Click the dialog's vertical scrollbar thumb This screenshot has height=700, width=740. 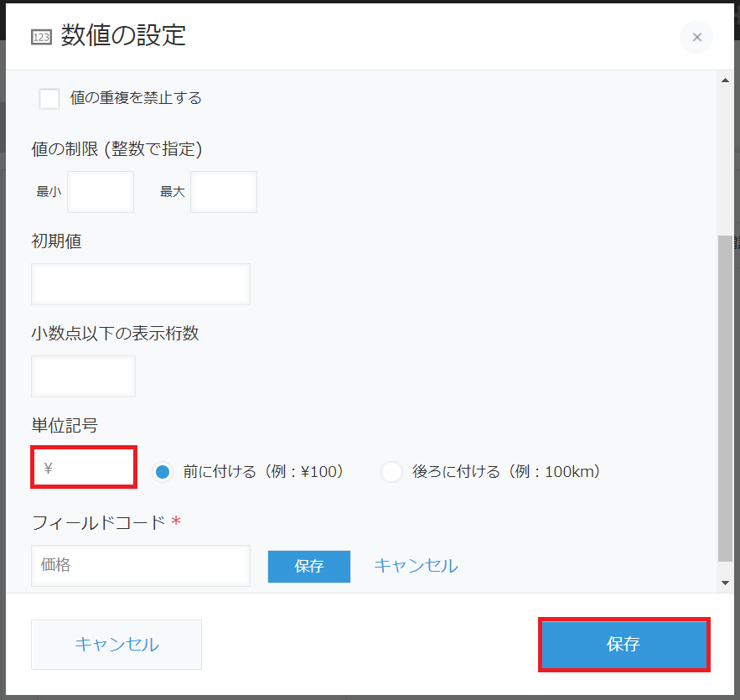coord(726,398)
